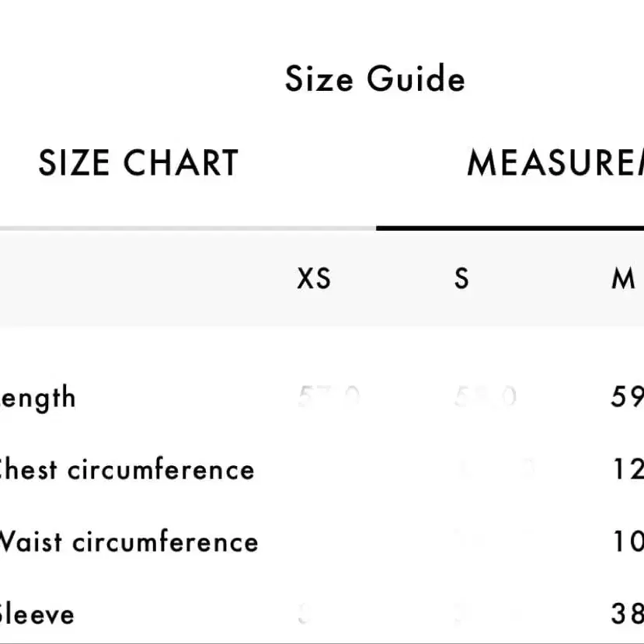Click the gray underline beneath SIZE CHART
Image resolution: width=644 pixels, height=644 pixels.
tap(186, 228)
